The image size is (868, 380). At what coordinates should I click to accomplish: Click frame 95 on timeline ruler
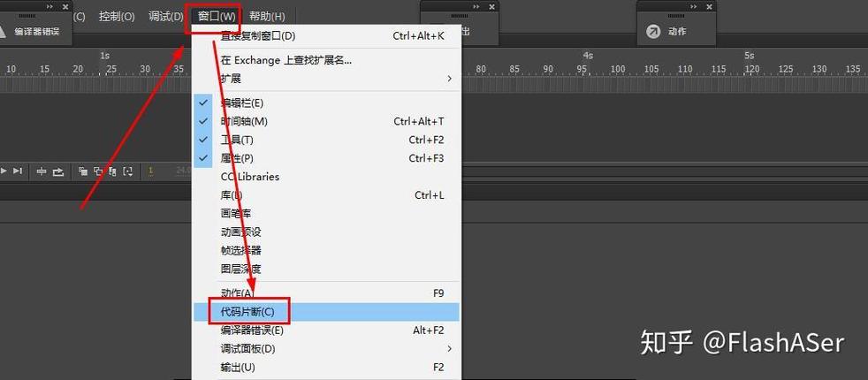582,69
